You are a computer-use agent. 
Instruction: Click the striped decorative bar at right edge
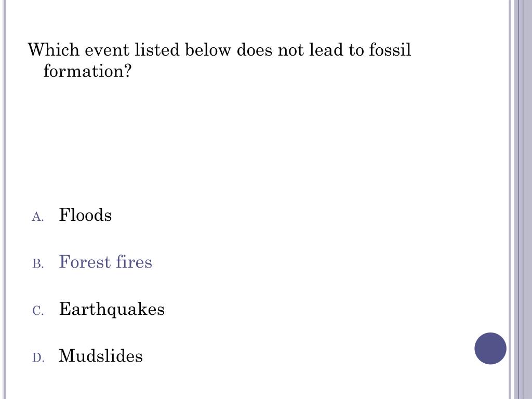tap(521, 199)
